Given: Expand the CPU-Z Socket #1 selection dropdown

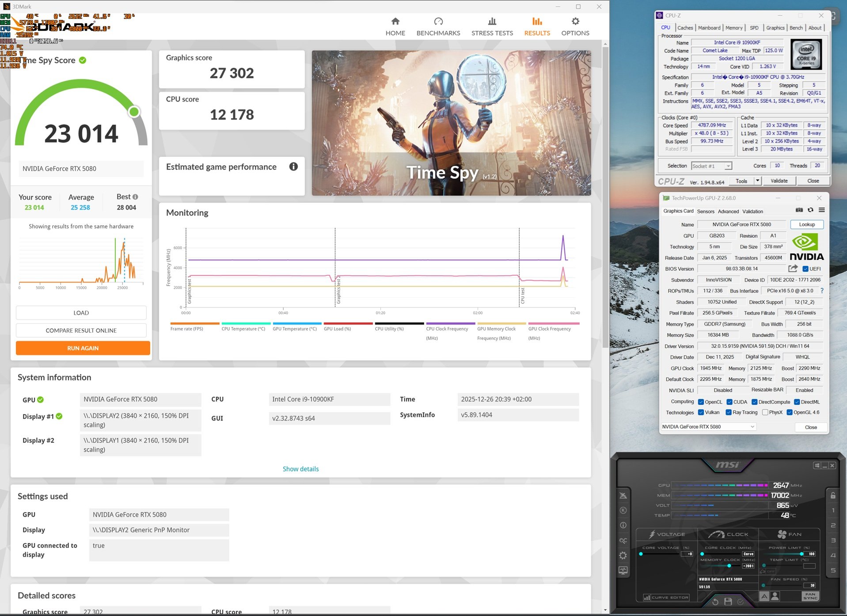Looking at the screenshot, I should coord(728,166).
